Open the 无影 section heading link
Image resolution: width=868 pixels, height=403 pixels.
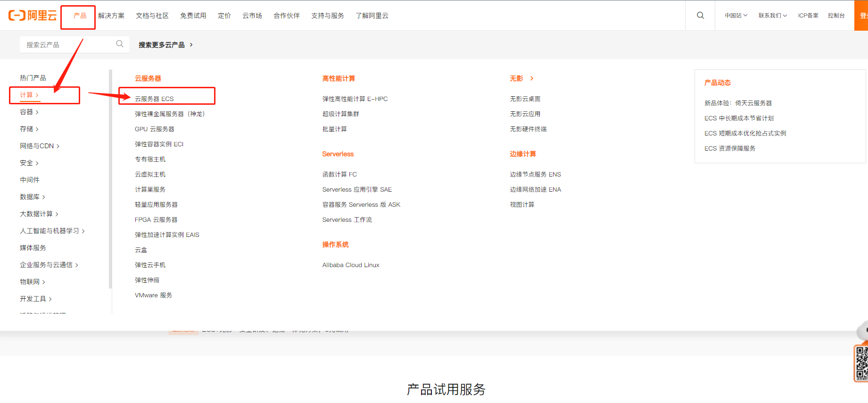521,78
